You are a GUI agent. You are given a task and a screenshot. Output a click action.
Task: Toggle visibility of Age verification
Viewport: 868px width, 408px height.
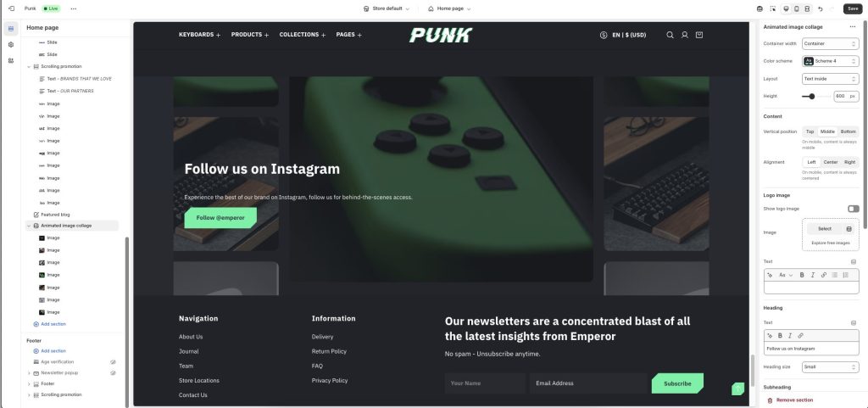coord(113,362)
